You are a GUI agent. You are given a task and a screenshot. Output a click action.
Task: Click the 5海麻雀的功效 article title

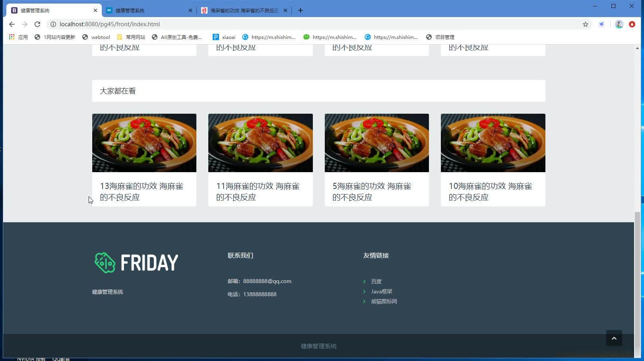pos(372,192)
